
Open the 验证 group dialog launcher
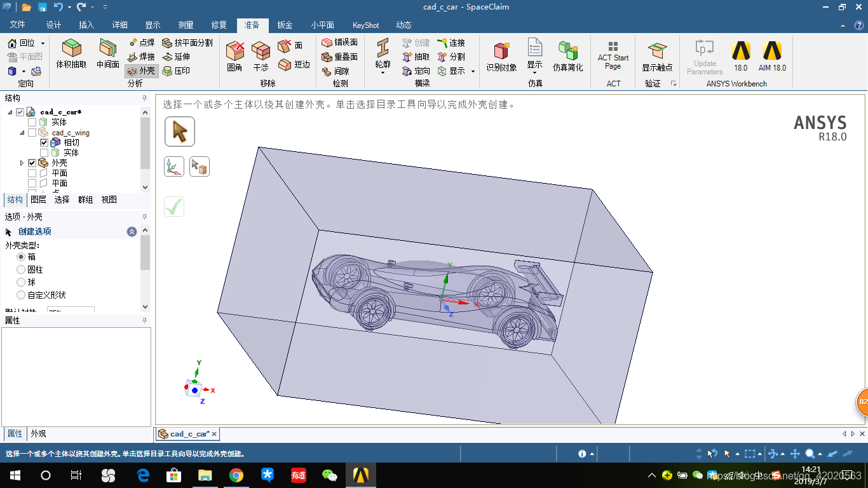click(674, 83)
